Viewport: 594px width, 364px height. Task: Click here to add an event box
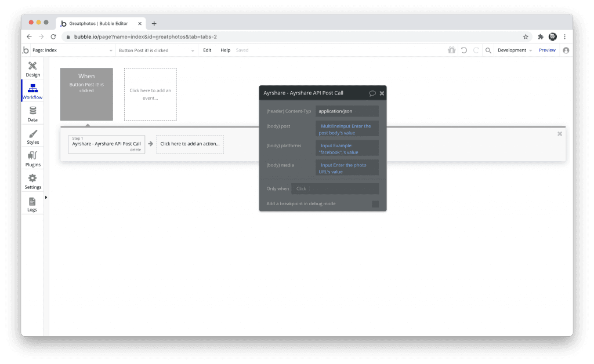(x=150, y=94)
